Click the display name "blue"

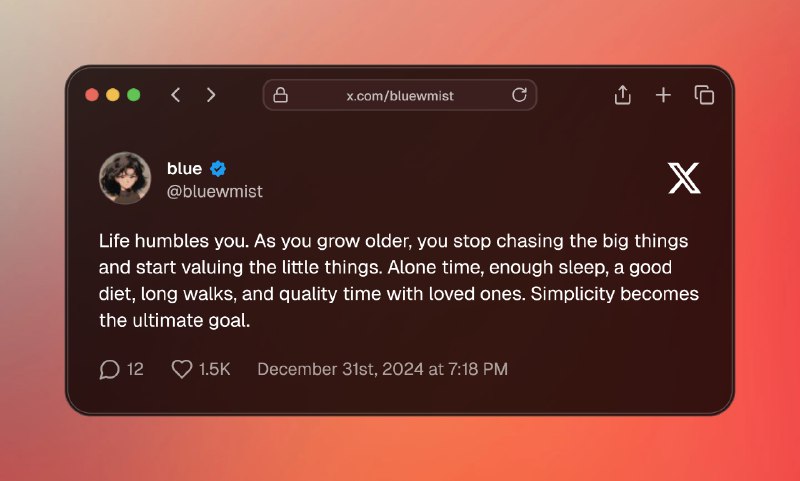184,168
